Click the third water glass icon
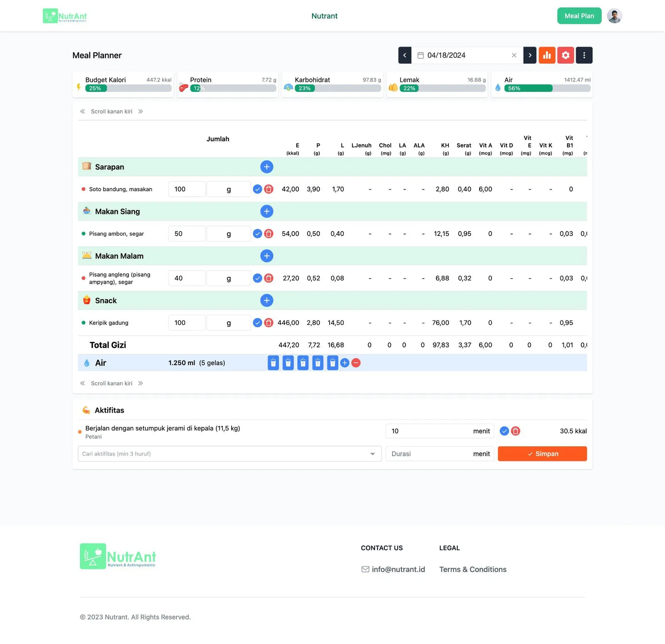 [x=303, y=363]
